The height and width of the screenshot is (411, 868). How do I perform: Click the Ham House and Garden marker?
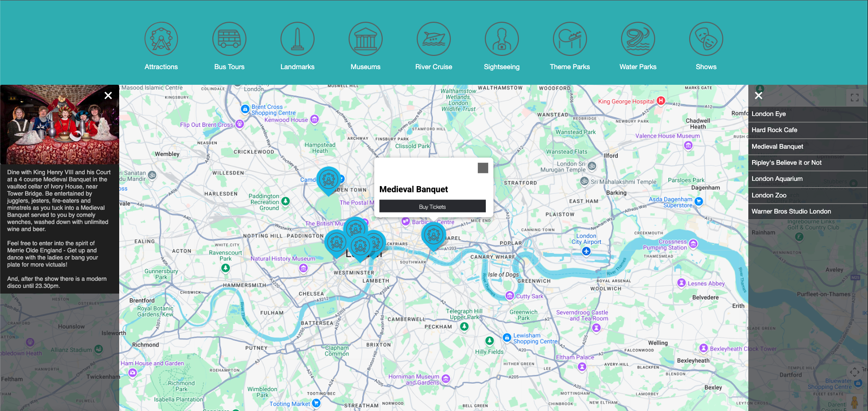pos(133,373)
